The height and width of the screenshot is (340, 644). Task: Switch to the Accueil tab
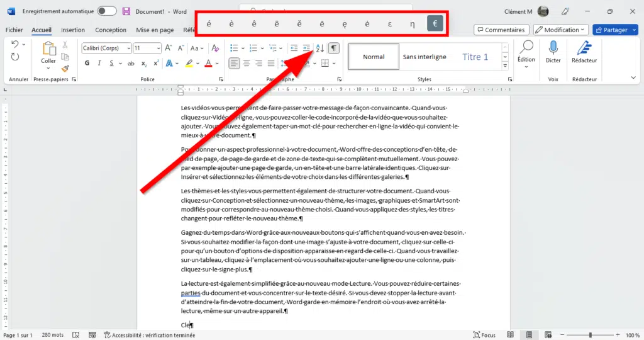click(x=42, y=30)
